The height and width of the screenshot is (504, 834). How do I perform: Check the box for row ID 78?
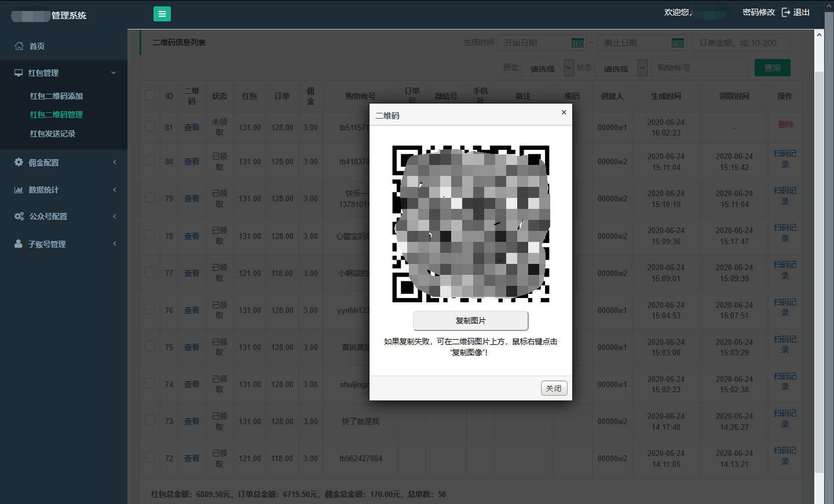(150, 235)
